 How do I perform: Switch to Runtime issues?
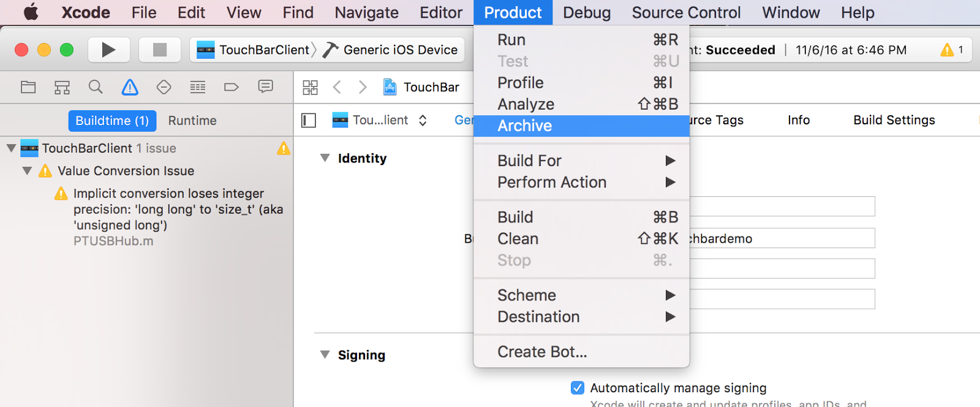pos(192,121)
